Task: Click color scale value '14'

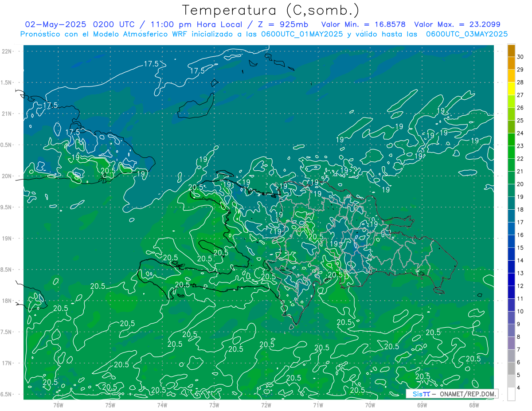Action: click(x=520, y=260)
